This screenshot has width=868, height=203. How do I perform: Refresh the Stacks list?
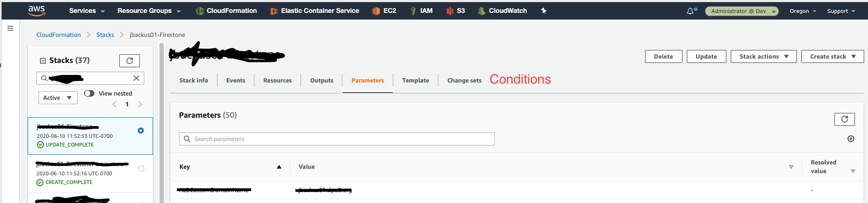(x=130, y=61)
